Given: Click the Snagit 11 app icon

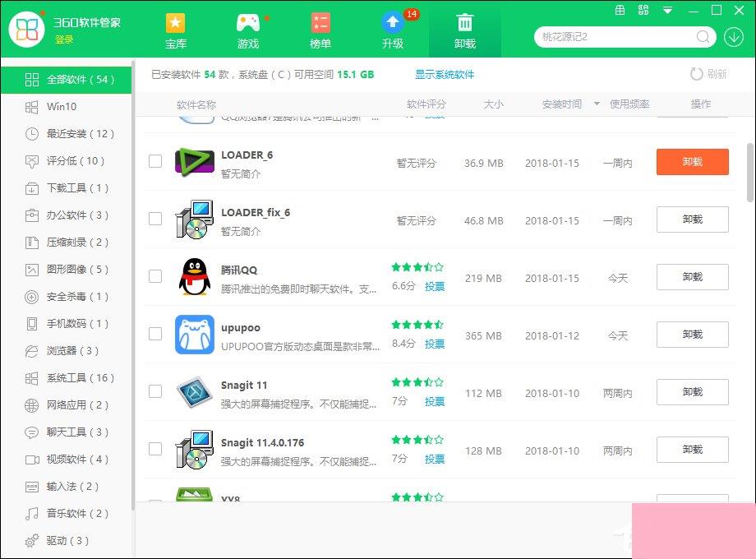Looking at the screenshot, I should tap(194, 391).
